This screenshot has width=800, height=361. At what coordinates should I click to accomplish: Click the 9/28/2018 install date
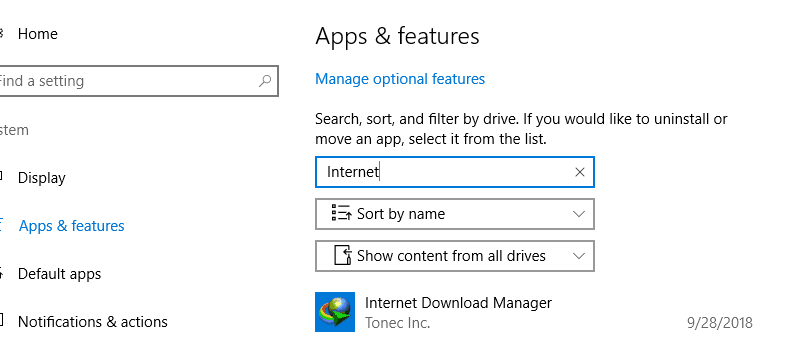click(719, 323)
